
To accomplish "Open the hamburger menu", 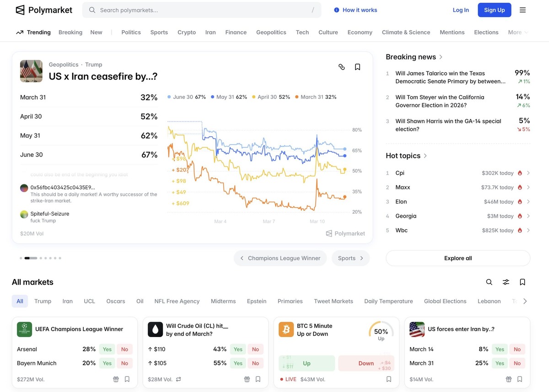I will 522,10.
